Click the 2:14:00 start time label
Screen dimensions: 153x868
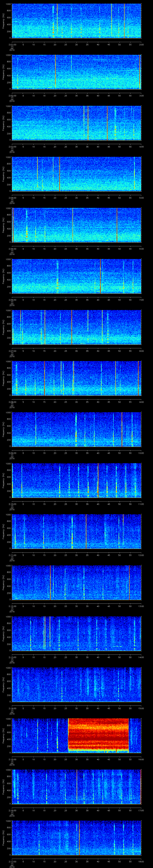[x=12, y=708]
